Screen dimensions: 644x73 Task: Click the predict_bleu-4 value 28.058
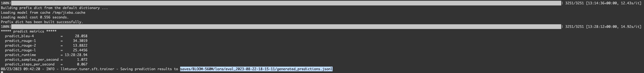click(81, 36)
